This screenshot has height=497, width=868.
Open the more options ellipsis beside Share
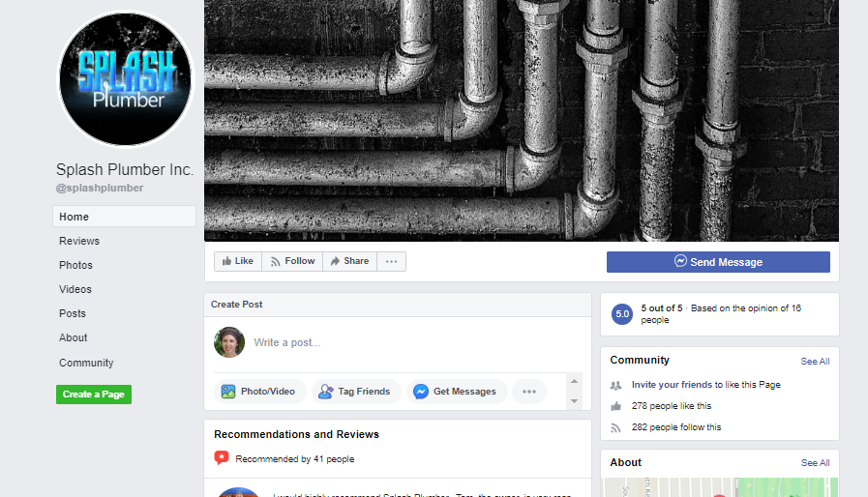pyautogui.click(x=391, y=261)
